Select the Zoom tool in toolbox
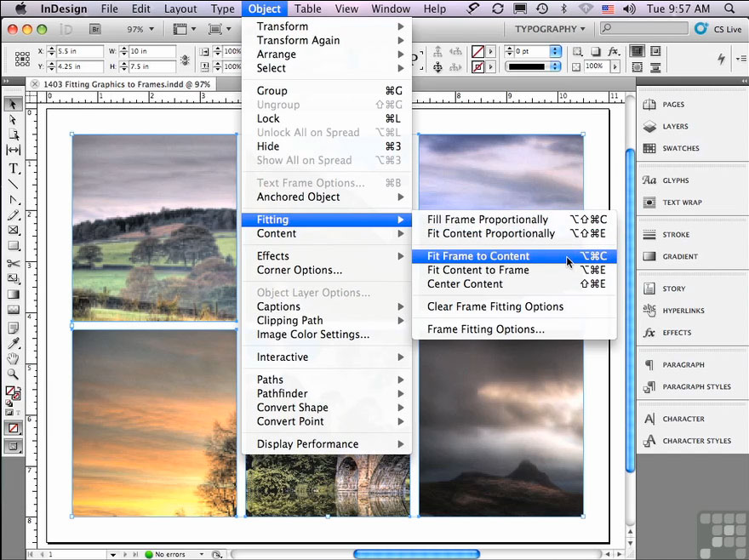 coord(13,374)
